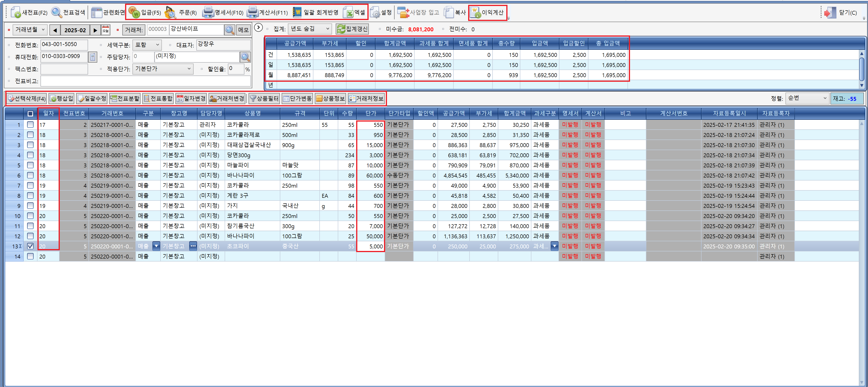Click the 메모 button
Viewport: 868px width, 387px height.
[x=243, y=30]
